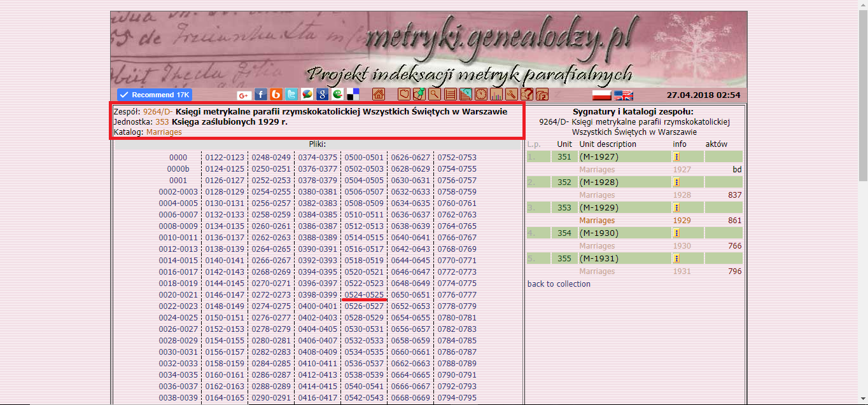868x405 pixels.
Task: Click the Recommend 17K button
Action: tap(153, 94)
